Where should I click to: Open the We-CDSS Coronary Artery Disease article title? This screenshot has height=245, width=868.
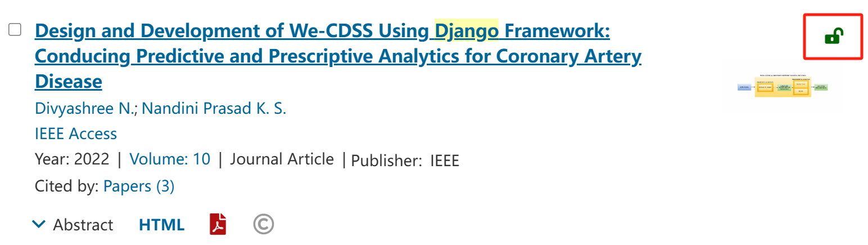click(x=338, y=56)
